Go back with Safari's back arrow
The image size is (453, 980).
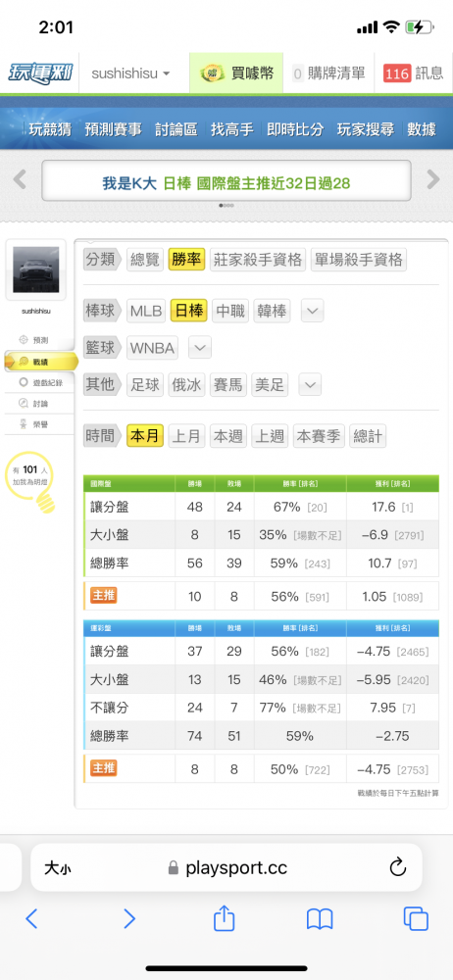pyautogui.click(x=32, y=919)
